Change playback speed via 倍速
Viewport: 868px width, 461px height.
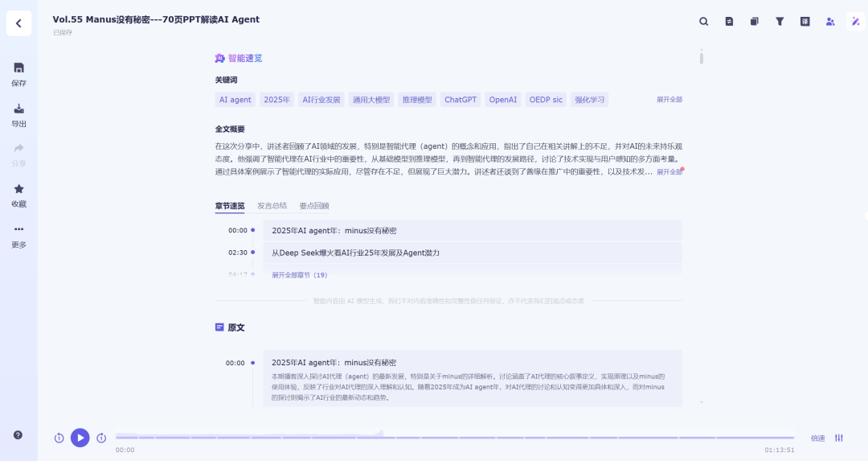[x=817, y=438]
